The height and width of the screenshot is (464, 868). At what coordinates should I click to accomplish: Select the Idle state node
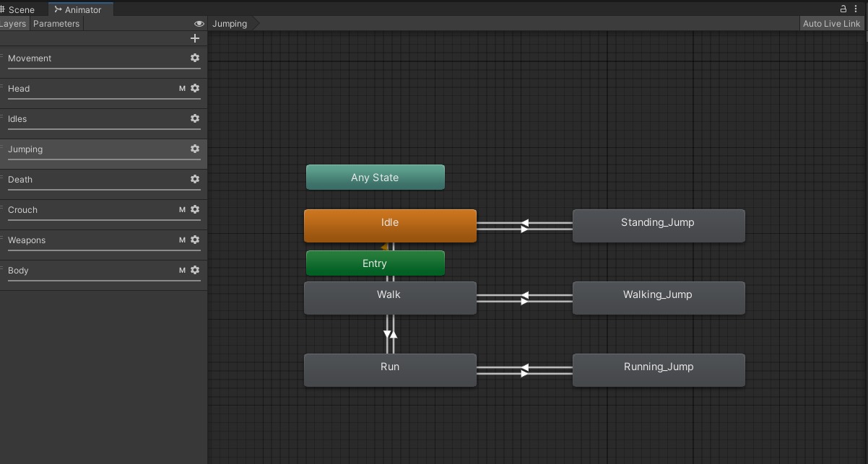click(390, 226)
